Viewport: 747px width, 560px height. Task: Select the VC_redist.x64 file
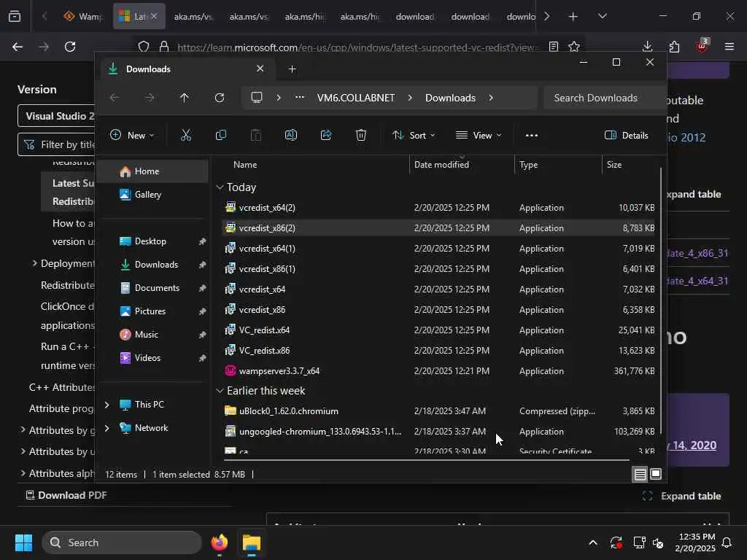[438, 330]
